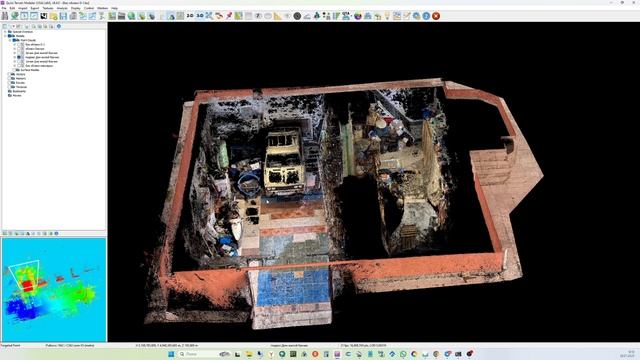This screenshot has height=360, width=640.
Task: Collapse the Point Clouds tree node
Action: tap(10, 40)
